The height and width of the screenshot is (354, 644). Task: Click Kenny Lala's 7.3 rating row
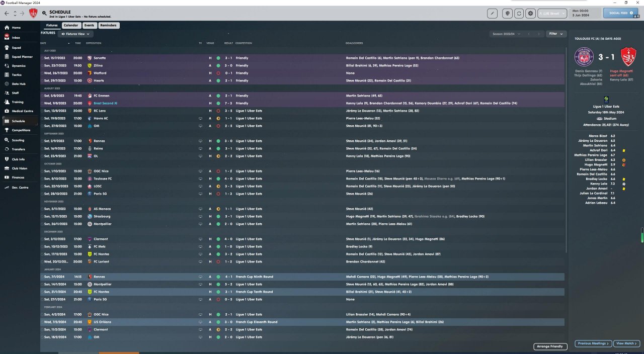606,184
